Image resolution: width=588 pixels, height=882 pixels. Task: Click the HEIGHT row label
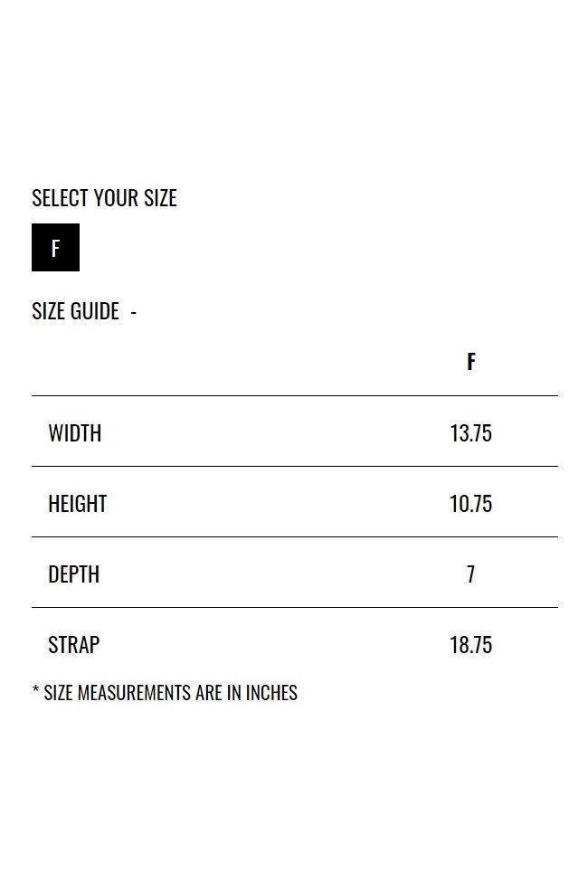tap(78, 504)
